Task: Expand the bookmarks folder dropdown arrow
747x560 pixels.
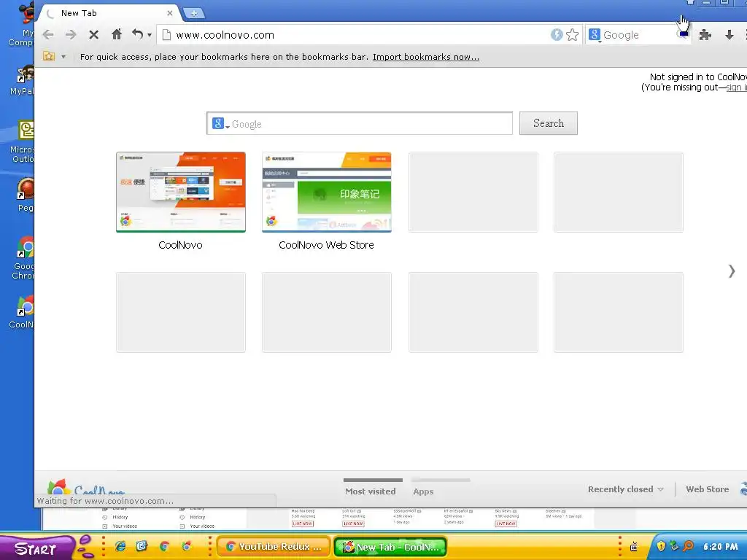Action: tap(63, 57)
